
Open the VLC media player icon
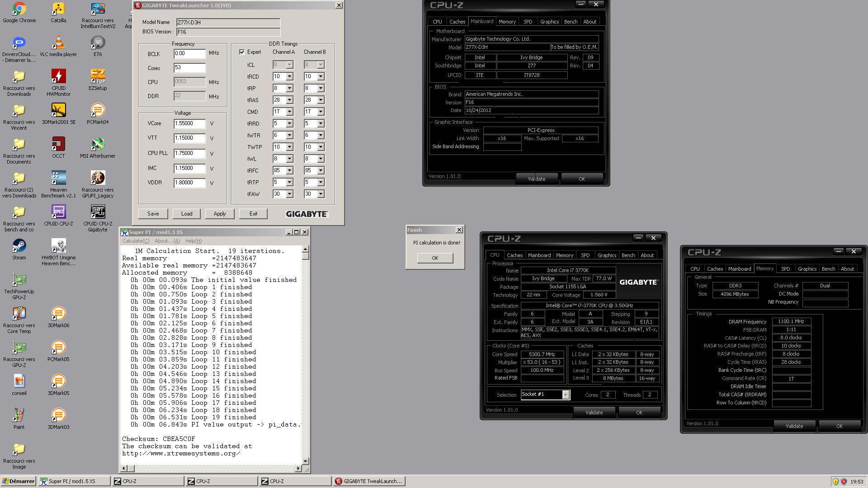click(58, 46)
